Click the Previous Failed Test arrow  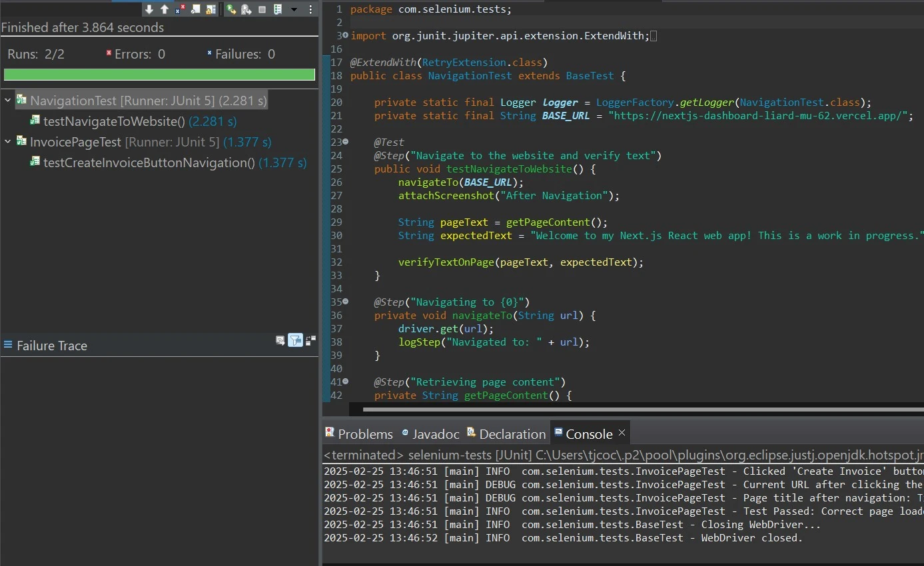[x=165, y=9]
